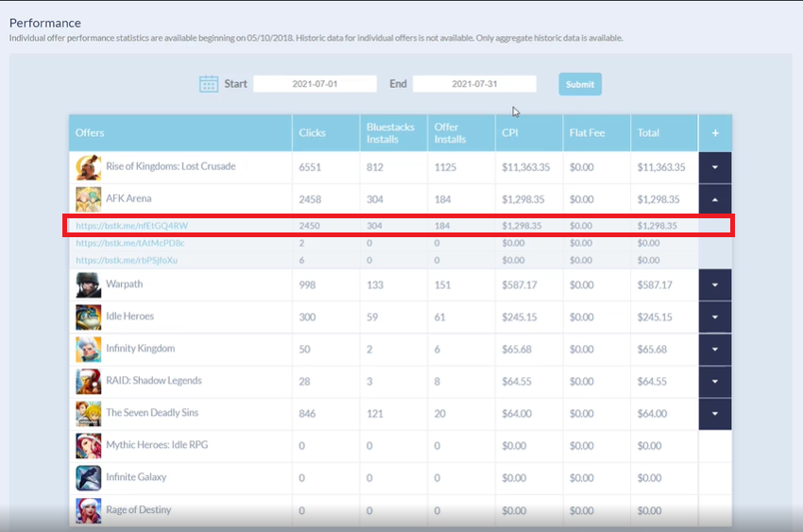Viewport: 803px width, 532px height.
Task: Select the Infinity Kingdom offer name
Action: click(x=141, y=349)
